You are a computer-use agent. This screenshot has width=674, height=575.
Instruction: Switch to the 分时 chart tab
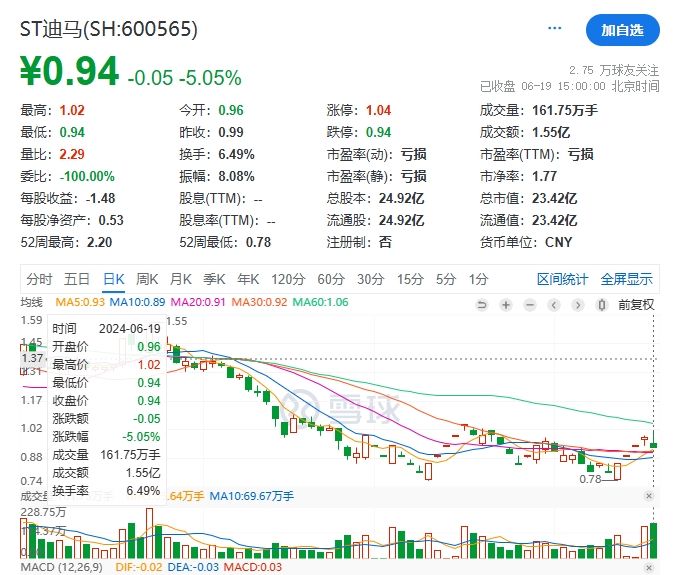click(x=39, y=279)
